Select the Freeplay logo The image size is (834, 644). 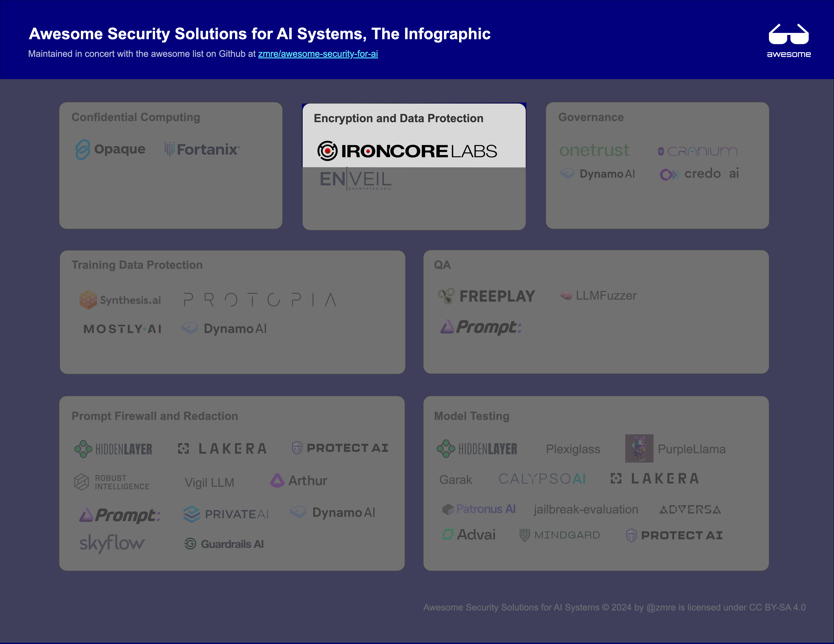(486, 296)
